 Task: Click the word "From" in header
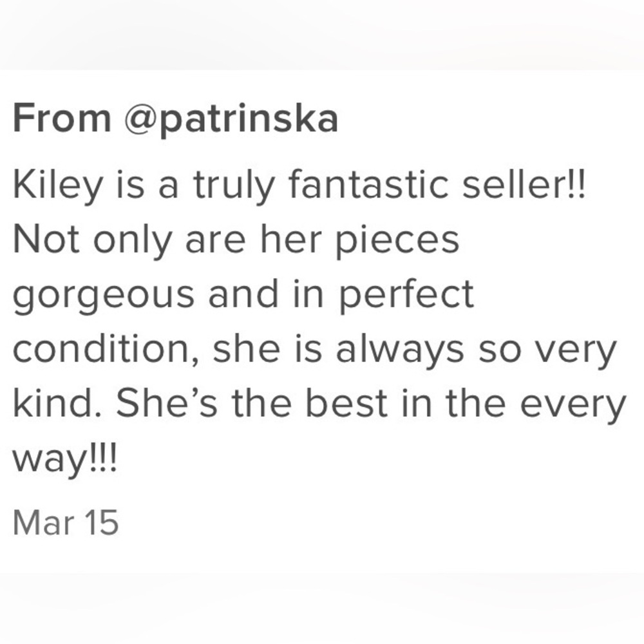click(x=62, y=119)
